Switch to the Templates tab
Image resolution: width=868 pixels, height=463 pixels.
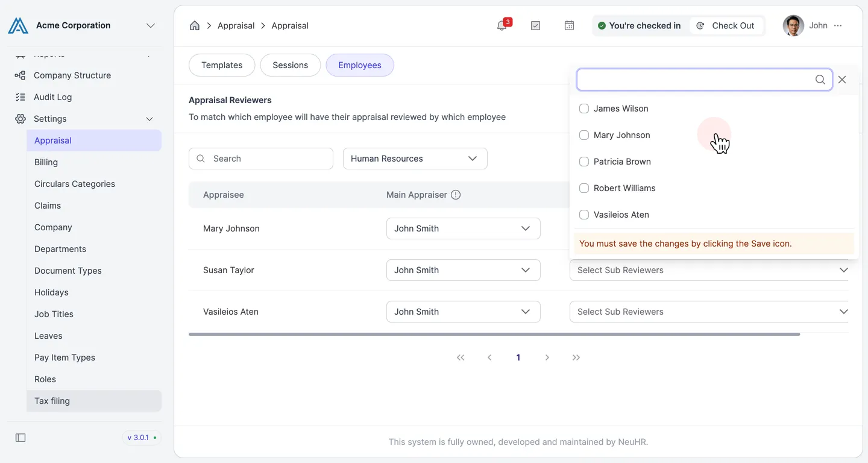(222, 65)
